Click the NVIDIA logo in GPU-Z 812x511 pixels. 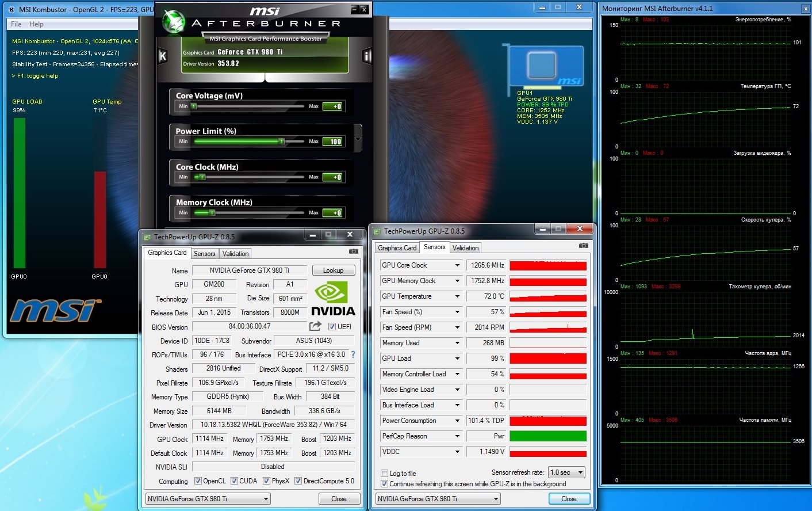coord(332,299)
